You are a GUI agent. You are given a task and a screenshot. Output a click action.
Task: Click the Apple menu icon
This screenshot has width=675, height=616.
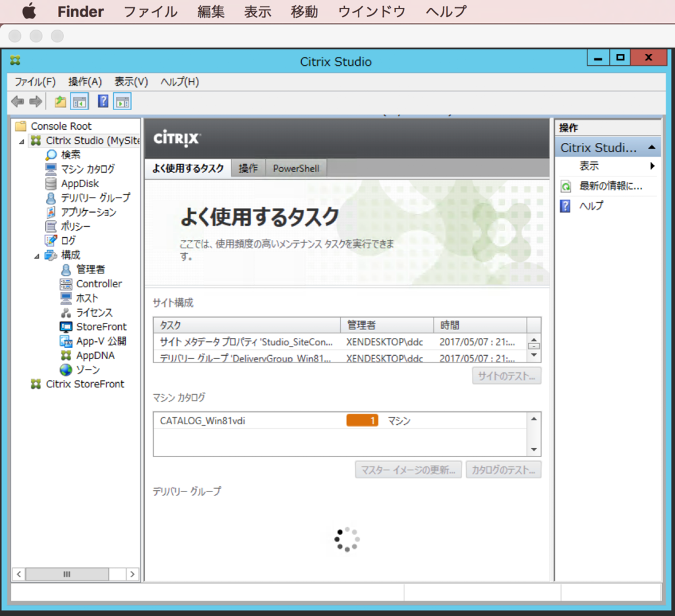tap(29, 11)
